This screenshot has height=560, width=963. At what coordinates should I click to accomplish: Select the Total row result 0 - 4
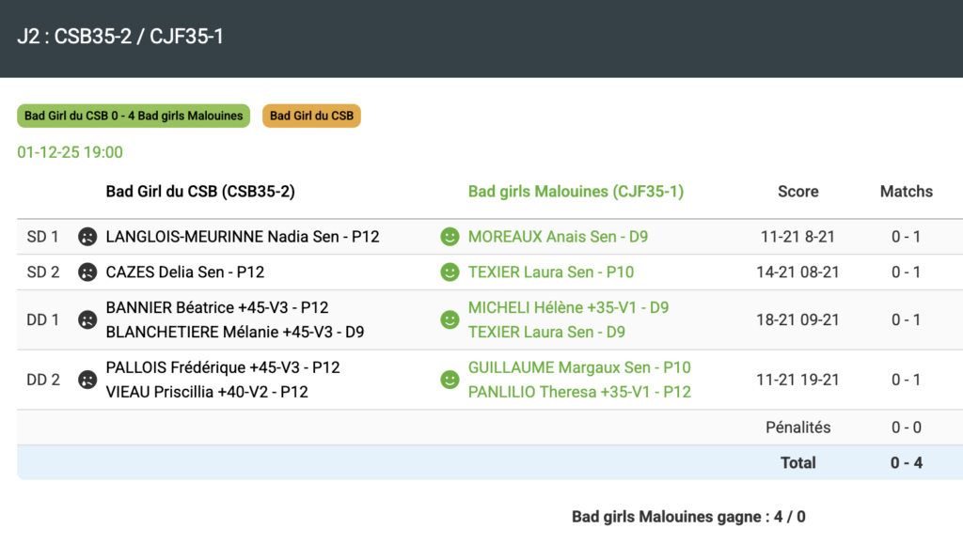[906, 462]
